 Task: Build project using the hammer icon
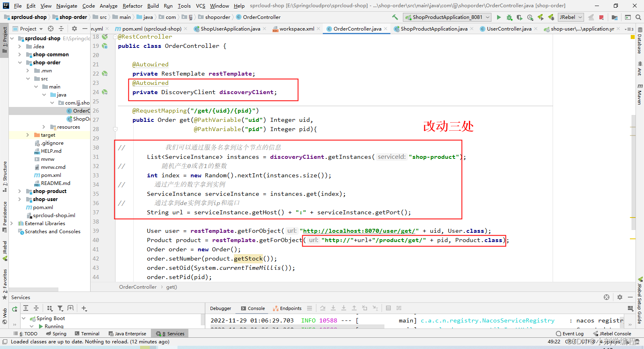(395, 17)
